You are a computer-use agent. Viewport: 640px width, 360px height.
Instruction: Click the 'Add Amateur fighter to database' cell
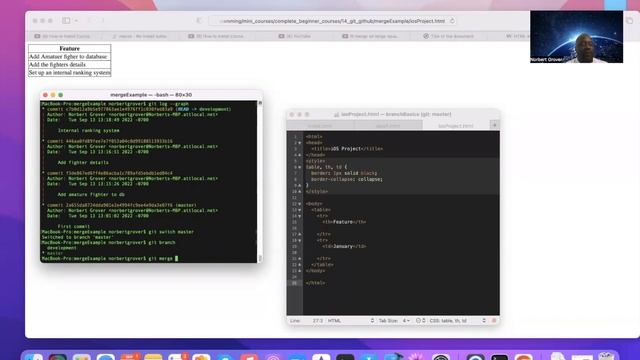click(69, 57)
